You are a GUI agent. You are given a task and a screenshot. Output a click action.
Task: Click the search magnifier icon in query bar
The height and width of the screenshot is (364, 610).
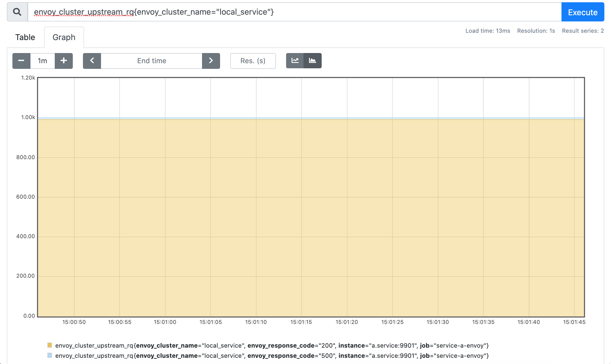[x=16, y=12]
